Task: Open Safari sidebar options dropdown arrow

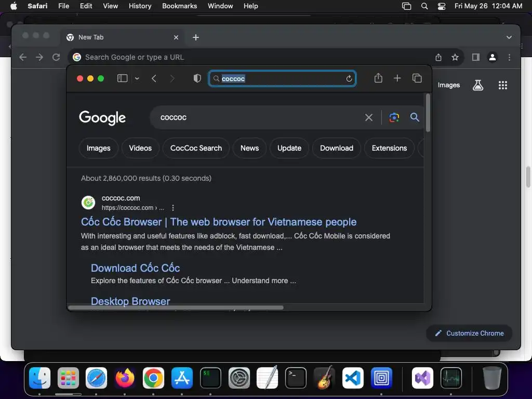Action: point(137,79)
